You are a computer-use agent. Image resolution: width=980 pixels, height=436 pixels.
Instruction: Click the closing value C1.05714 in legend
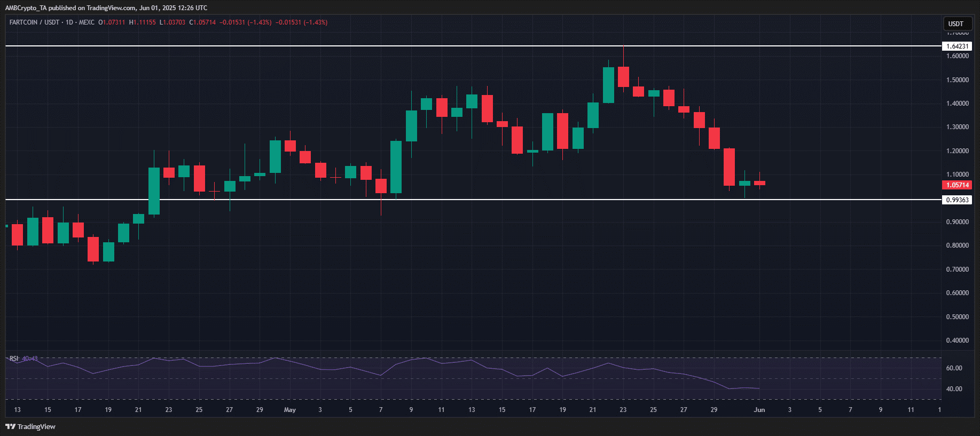pyautogui.click(x=202, y=22)
